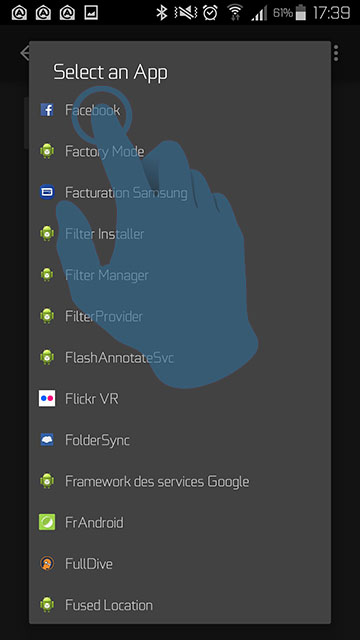Tap the picture notification icon

coord(91,13)
